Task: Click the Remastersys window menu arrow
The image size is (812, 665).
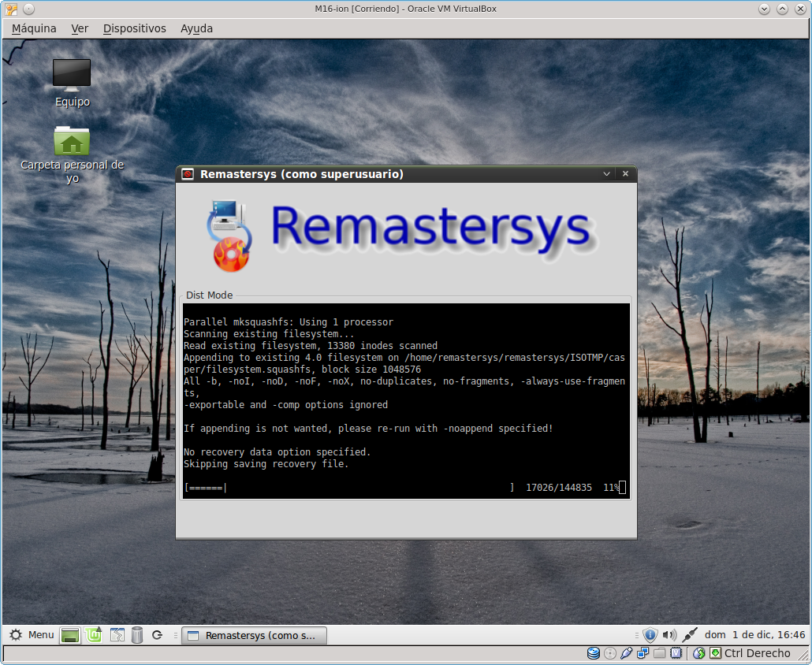Action: (x=606, y=174)
